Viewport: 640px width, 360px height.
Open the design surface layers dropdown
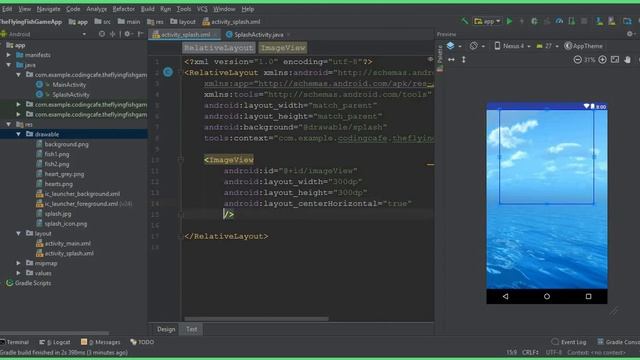coord(454,46)
